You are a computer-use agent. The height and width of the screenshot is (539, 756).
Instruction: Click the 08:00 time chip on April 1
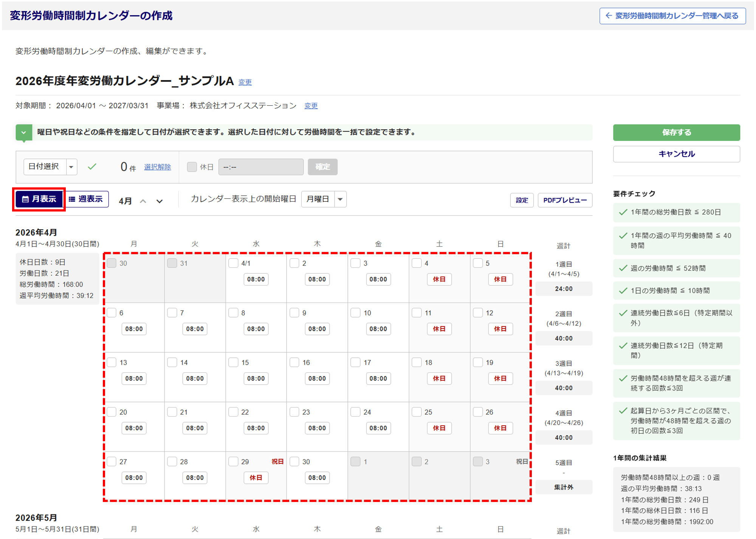[x=256, y=280]
